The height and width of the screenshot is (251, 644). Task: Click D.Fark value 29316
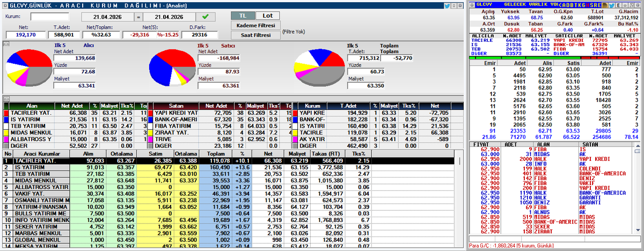point(200,34)
